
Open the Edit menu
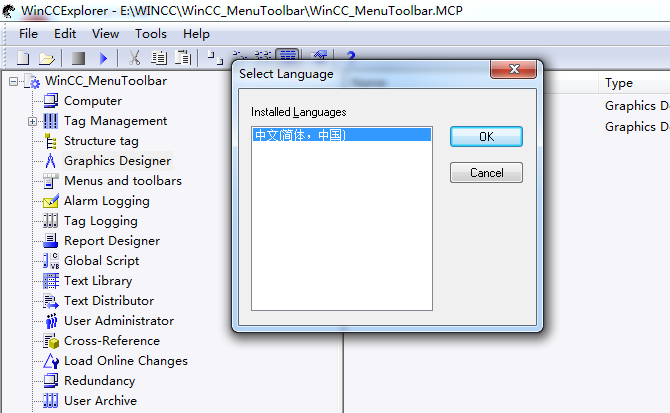coord(65,34)
